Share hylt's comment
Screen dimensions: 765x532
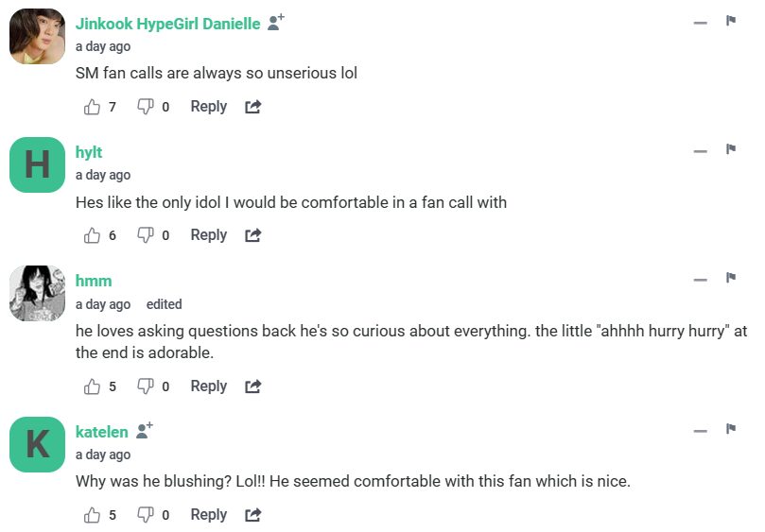click(252, 235)
